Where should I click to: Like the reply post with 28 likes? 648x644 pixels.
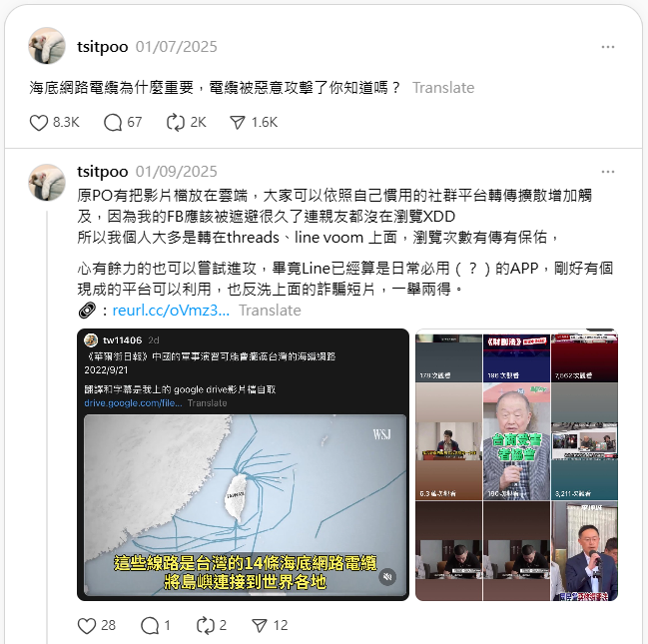coord(87,626)
